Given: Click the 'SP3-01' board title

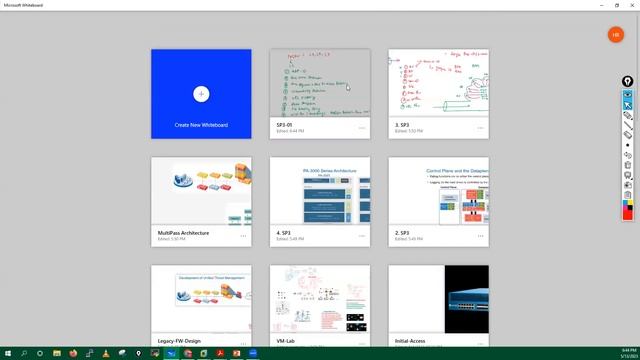Looking at the screenshot, I should 284,125.
